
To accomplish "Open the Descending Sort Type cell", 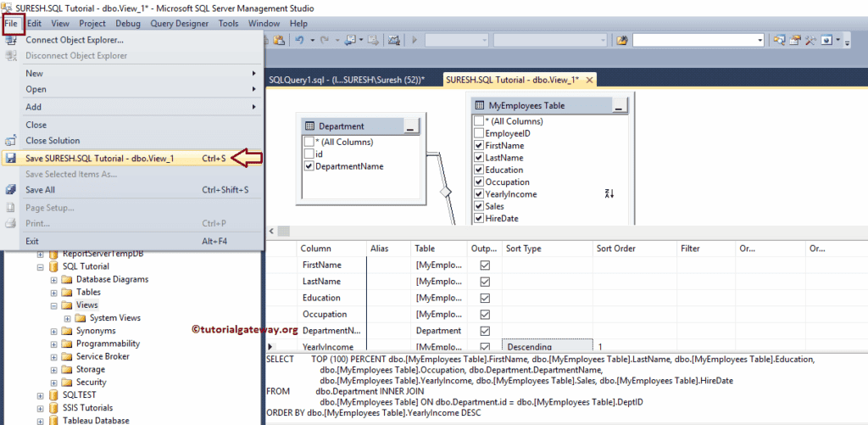I will 547,347.
